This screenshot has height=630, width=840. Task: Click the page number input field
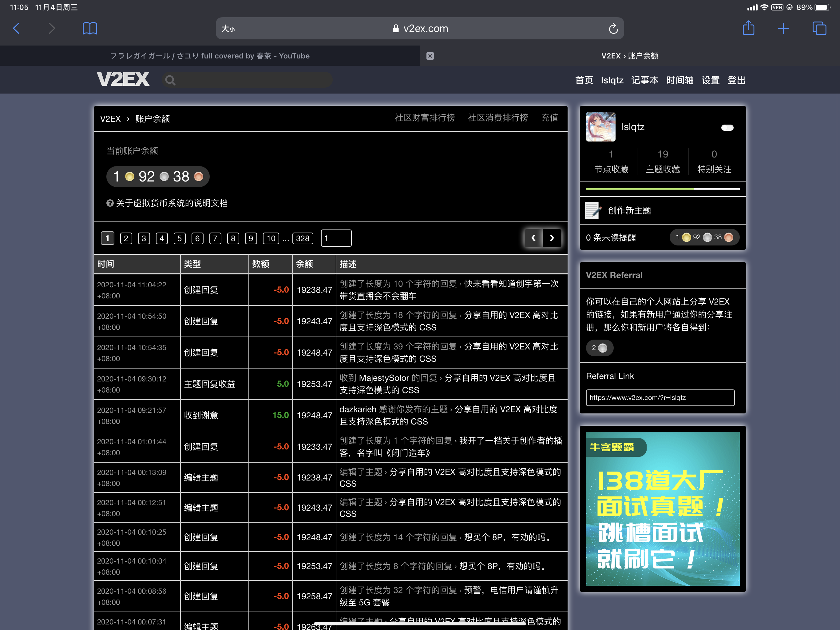click(336, 238)
